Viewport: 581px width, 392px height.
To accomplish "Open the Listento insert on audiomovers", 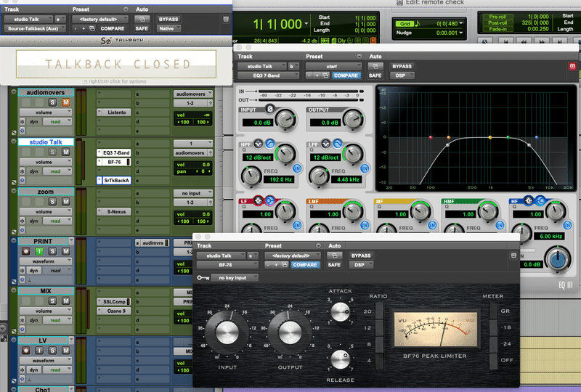I will [x=114, y=113].
